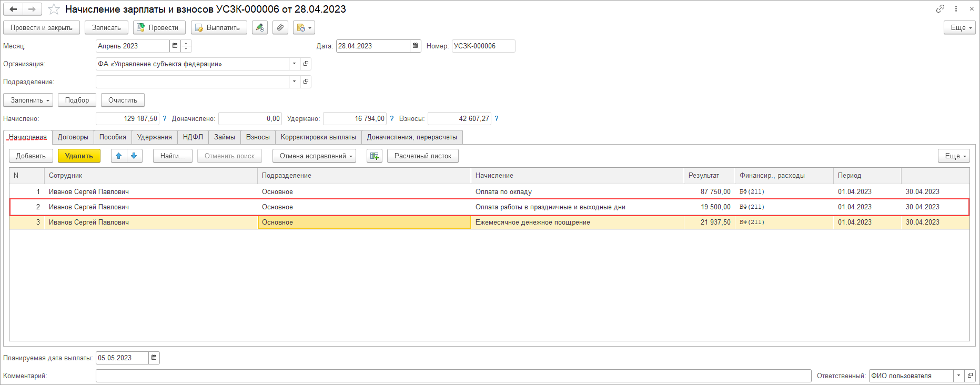
Task: Select the Ежемесячное денежное поощрение cell
Action: (577, 222)
